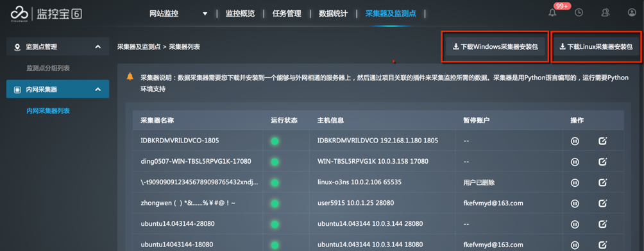
Task: Click the 操作 column header
Action: [x=577, y=121]
